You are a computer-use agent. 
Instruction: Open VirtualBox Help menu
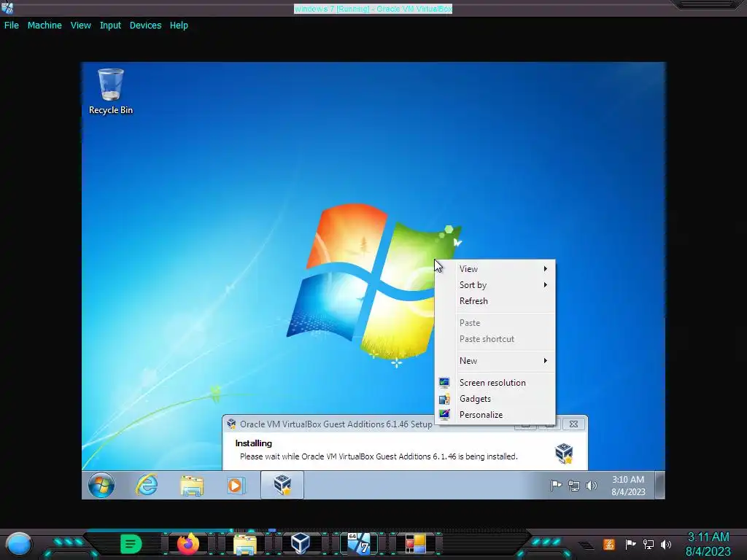point(179,26)
